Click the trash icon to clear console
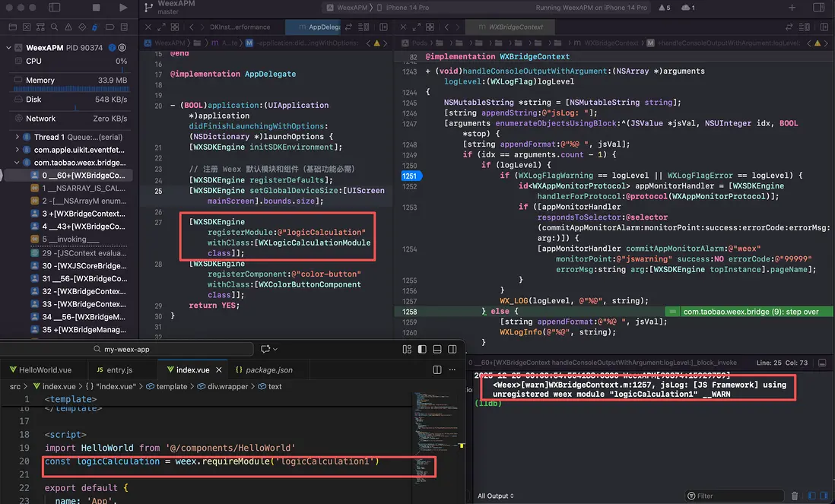Screen dimensions: 835x504 click(x=795, y=496)
